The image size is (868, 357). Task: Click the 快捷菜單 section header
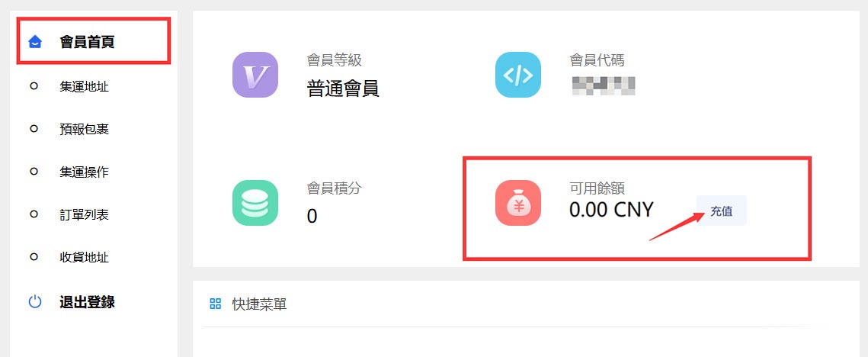(259, 304)
